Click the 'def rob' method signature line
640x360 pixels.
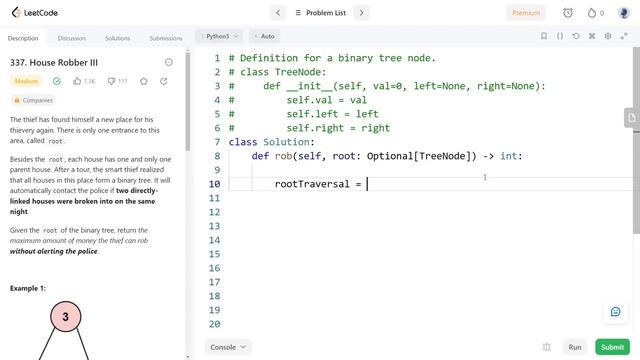click(x=387, y=156)
